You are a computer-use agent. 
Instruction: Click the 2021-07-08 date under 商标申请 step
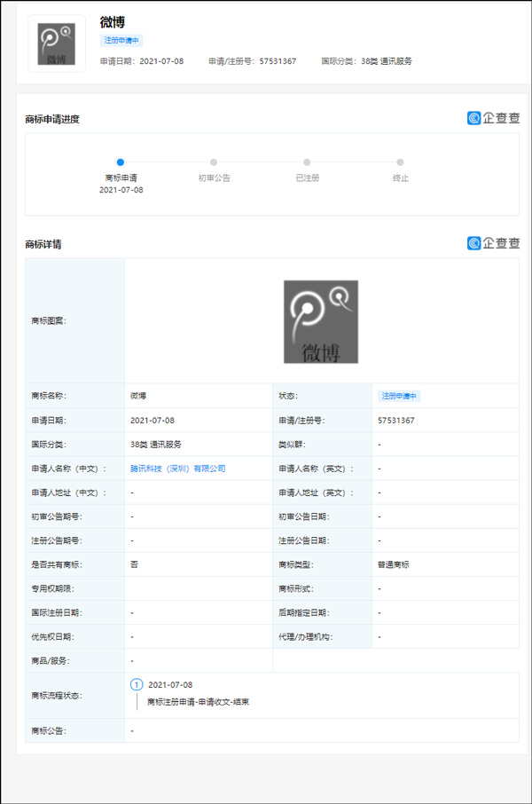click(121, 190)
